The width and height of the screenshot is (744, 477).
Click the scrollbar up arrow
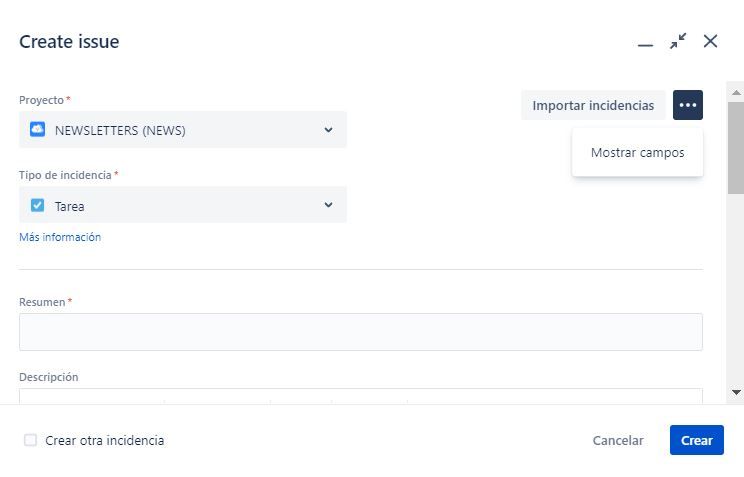(736, 93)
